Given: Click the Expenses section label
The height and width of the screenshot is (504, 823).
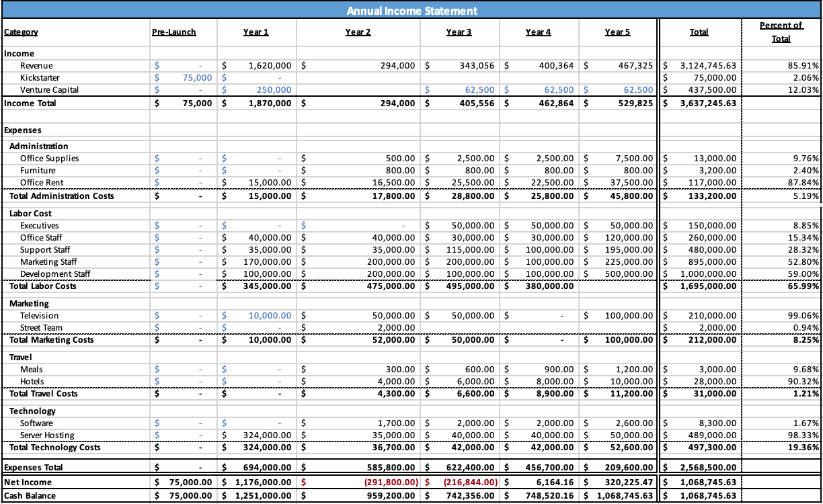Looking at the screenshot, I should click(x=23, y=130).
